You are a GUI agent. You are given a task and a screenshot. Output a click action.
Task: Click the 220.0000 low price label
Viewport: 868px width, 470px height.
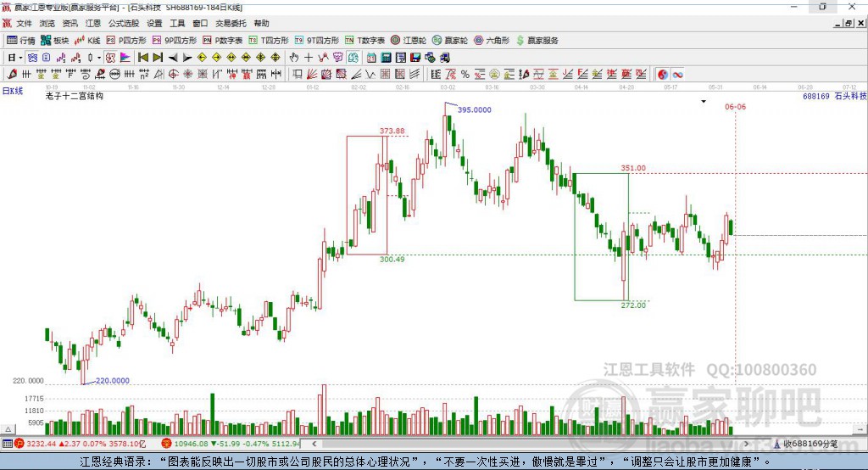click(x=113, y=381)
